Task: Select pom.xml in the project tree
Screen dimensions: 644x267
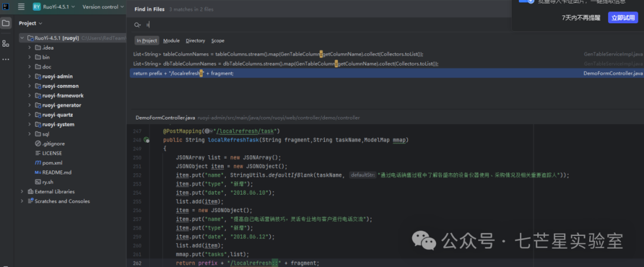Action: [52, 163]
